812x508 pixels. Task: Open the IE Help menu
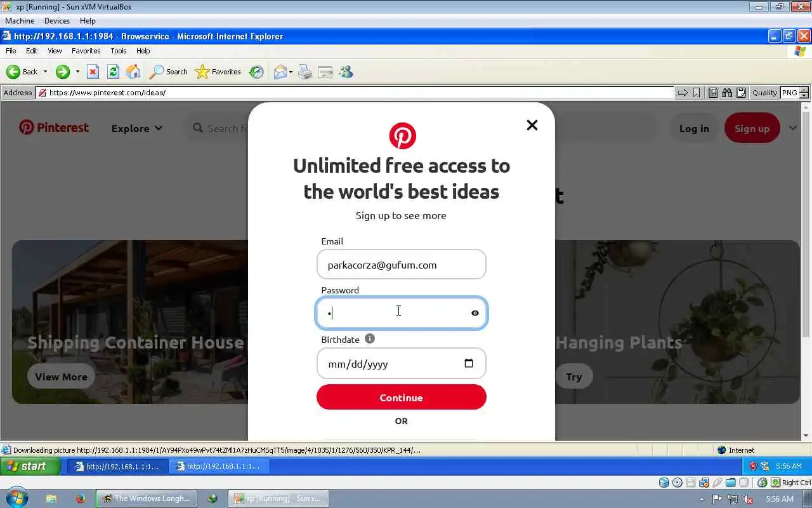point(143,51)
